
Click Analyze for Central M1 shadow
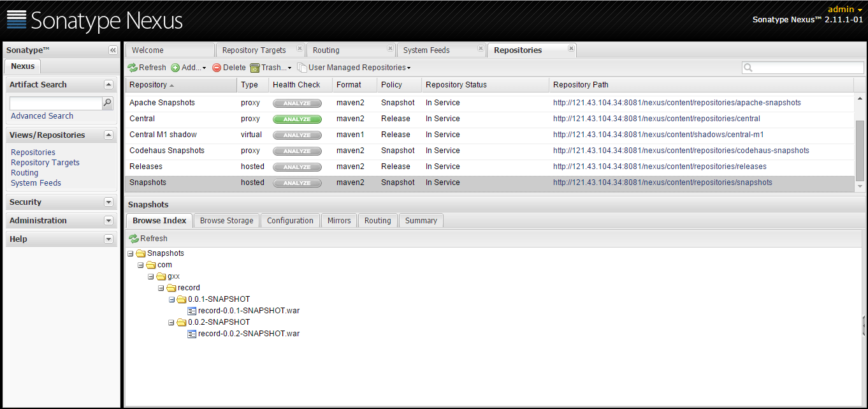297,135
